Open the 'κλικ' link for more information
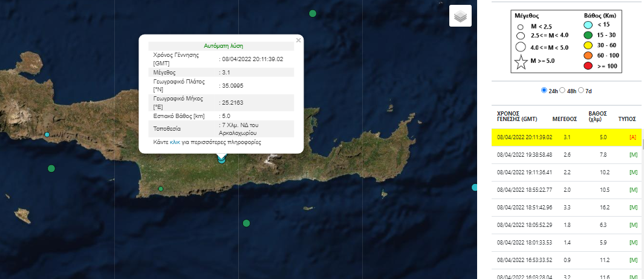The width and height of the screenshot is (644, 279). tap(175, 143)
